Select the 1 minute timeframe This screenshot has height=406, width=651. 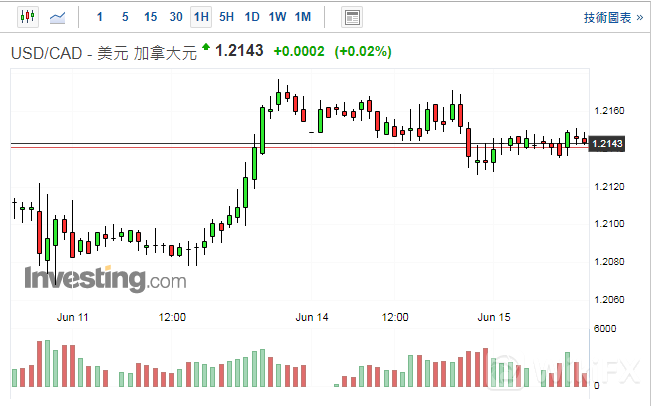tap(99, 17)
